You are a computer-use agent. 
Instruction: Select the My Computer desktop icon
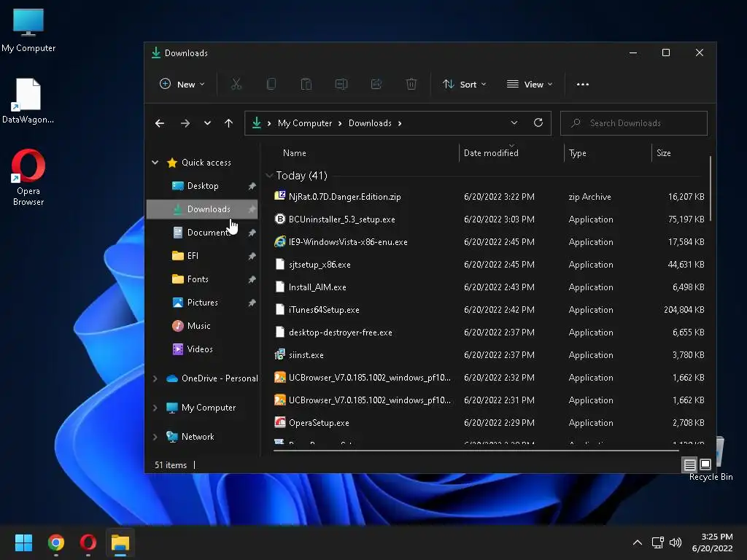pos(28,30)
